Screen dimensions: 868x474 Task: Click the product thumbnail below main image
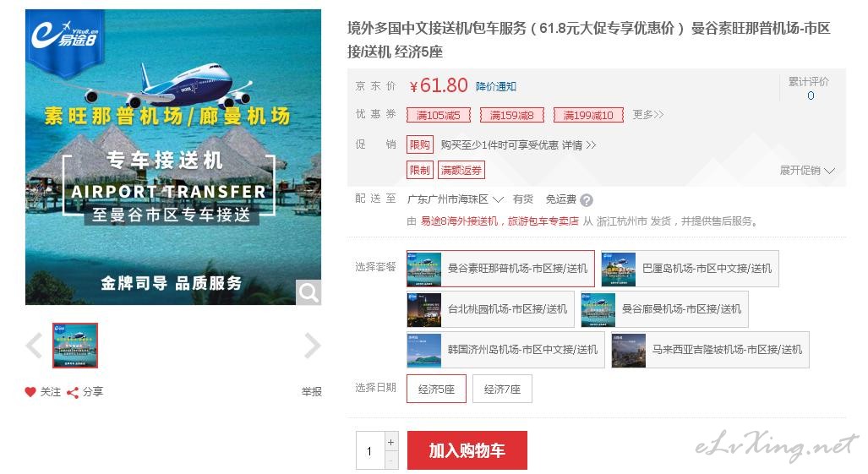tap(75, 345)
